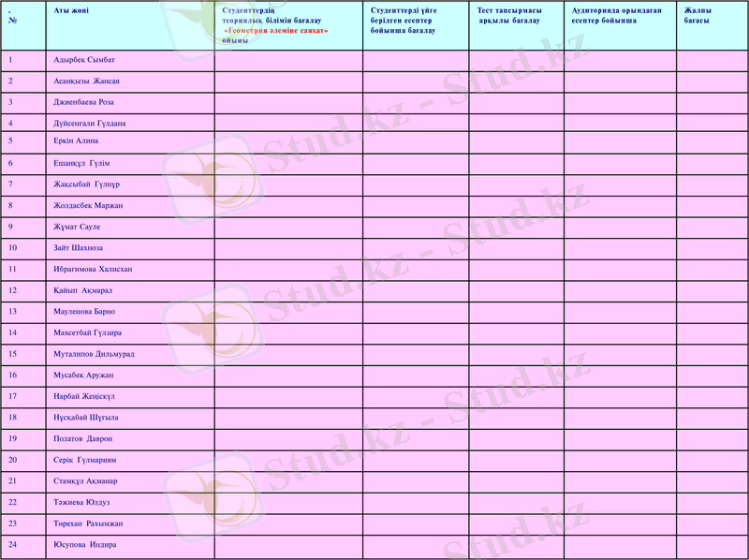
Task: Select the Полатов Даврон row name
Action: pos(82,438)
